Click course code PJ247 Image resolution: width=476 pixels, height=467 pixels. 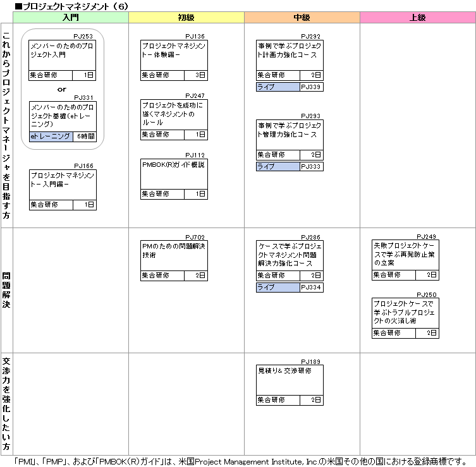[x=195, y=96]
